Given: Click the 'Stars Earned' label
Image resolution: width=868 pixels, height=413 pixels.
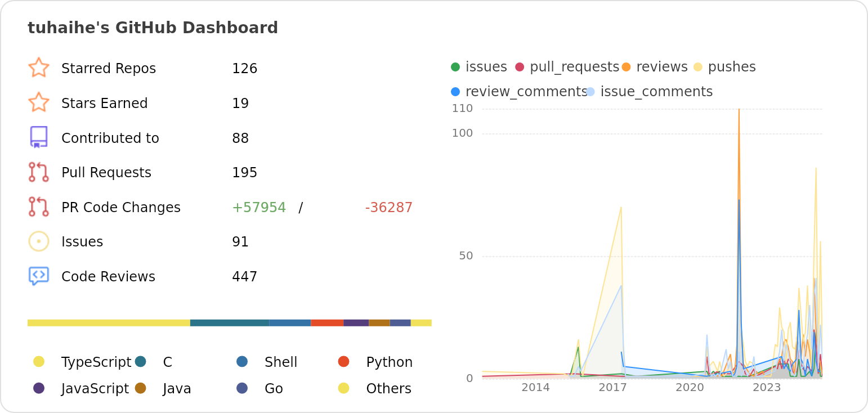Looking at the screenshot, I should click(x=105, y=103).
